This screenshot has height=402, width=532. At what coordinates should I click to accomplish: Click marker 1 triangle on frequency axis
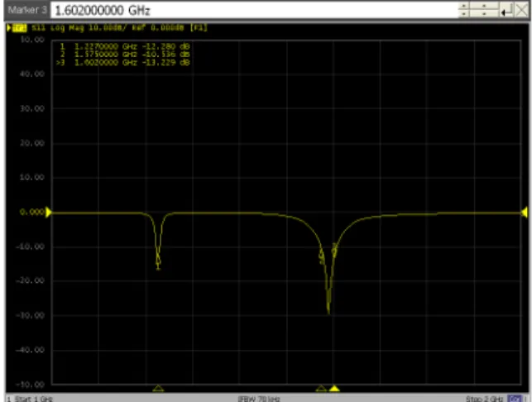158,389
